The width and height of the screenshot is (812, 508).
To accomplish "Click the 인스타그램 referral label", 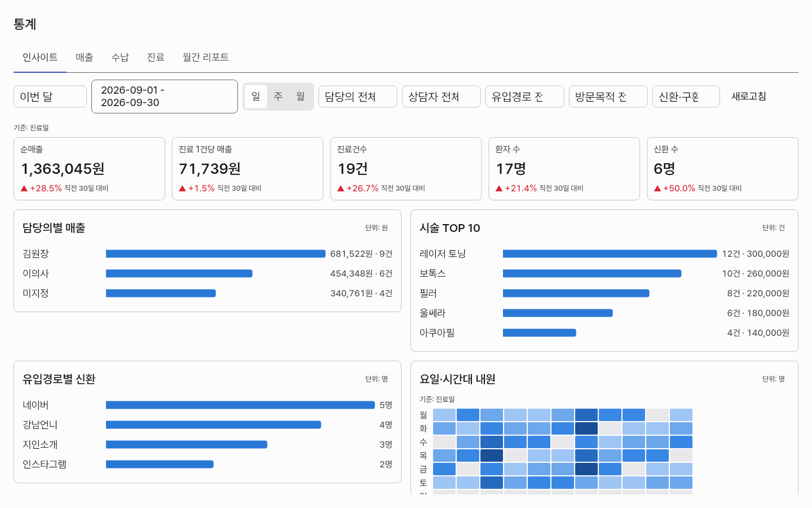I will coord(45,465).
